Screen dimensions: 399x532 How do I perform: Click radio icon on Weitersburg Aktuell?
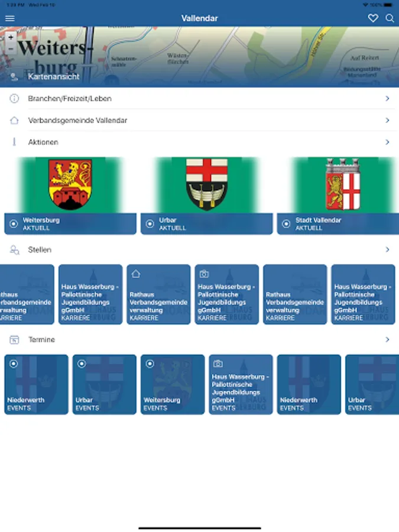pos(14,224)
